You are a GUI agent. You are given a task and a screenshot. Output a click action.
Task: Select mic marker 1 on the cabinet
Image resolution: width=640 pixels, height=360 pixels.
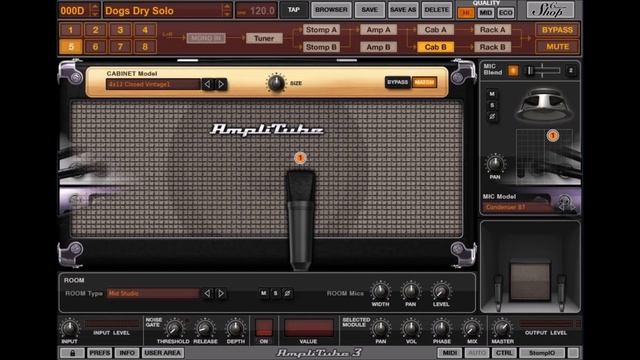coord(300,158)
